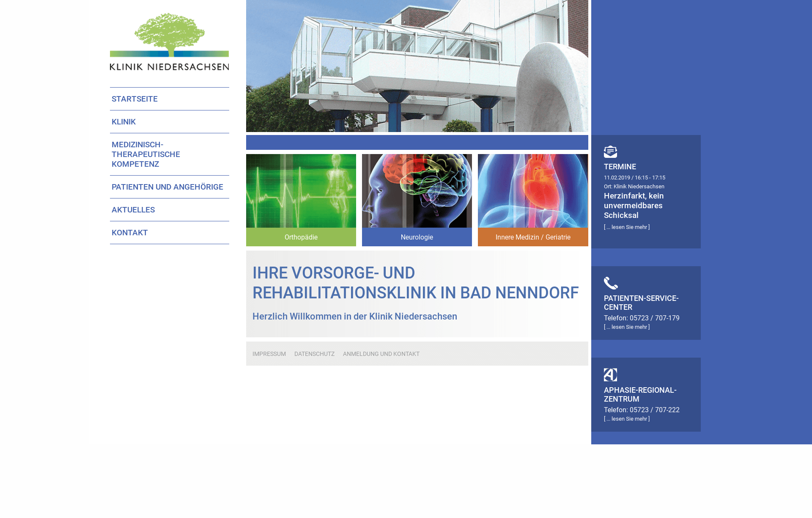Click the event date 11.02.2019
Screen dimensions: 812x518
pos(617,178)
